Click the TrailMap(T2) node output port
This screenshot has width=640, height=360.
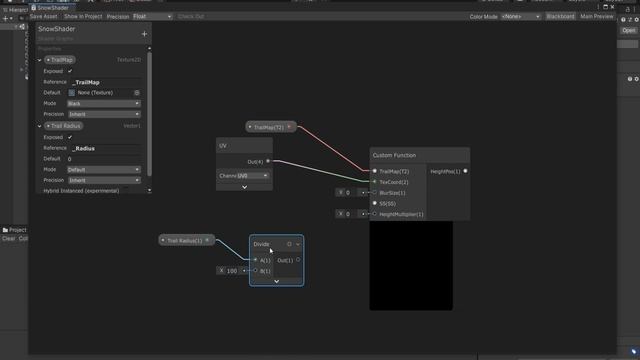point(289,127)
